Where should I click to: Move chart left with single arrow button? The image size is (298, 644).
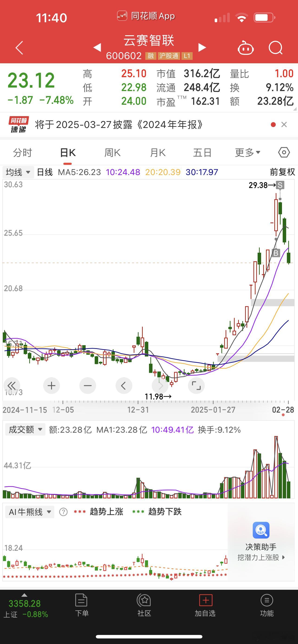(124, 386)
